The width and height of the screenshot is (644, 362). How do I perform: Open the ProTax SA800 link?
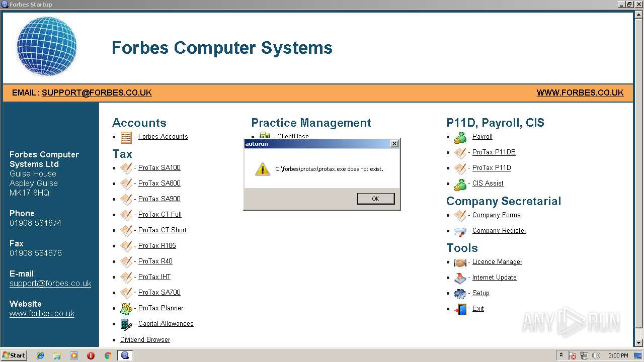pos(159,184)
